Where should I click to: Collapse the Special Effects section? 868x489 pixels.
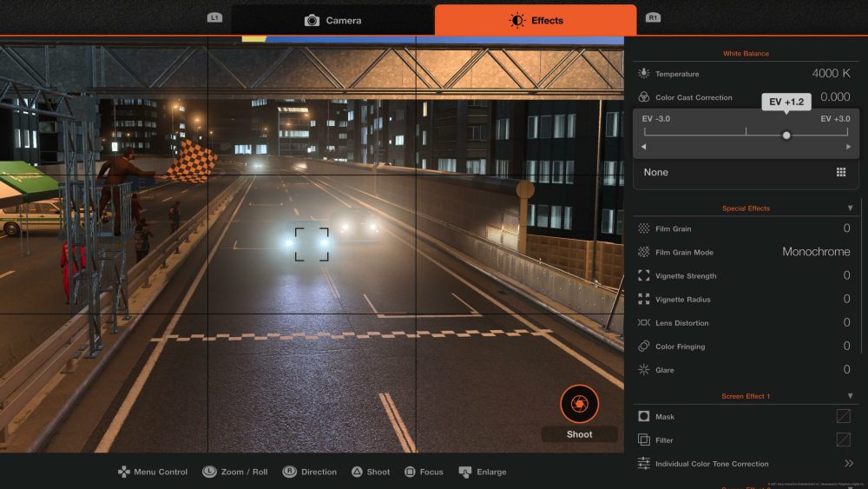(x=850, y=208)
